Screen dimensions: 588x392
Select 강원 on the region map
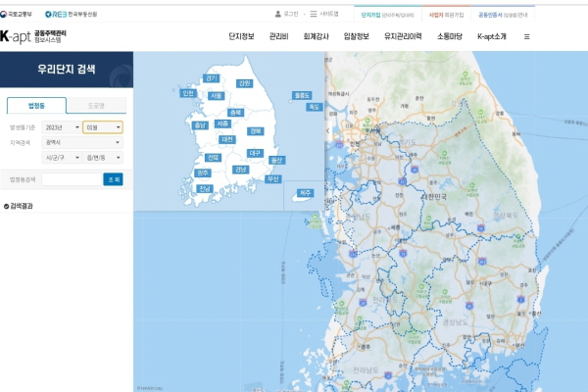point(244,83)
